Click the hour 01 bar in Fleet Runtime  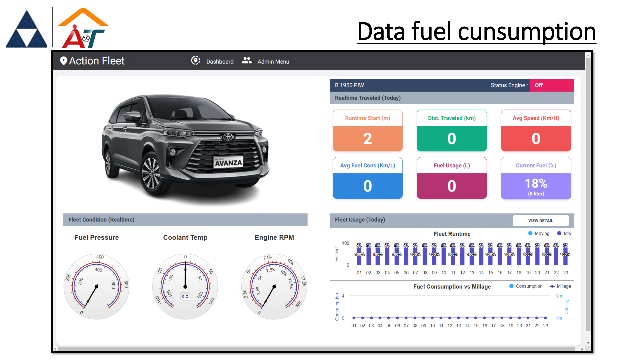[x=359, y=254]
